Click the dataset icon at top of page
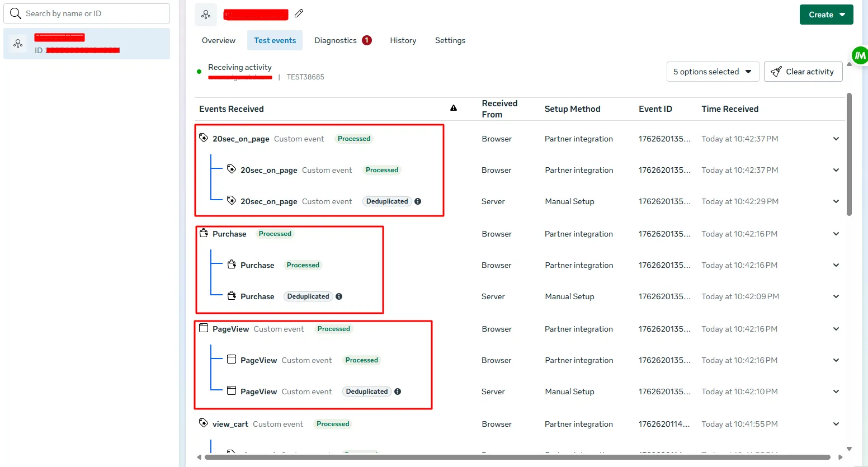 pyautogui.click(x=206, y=15)
